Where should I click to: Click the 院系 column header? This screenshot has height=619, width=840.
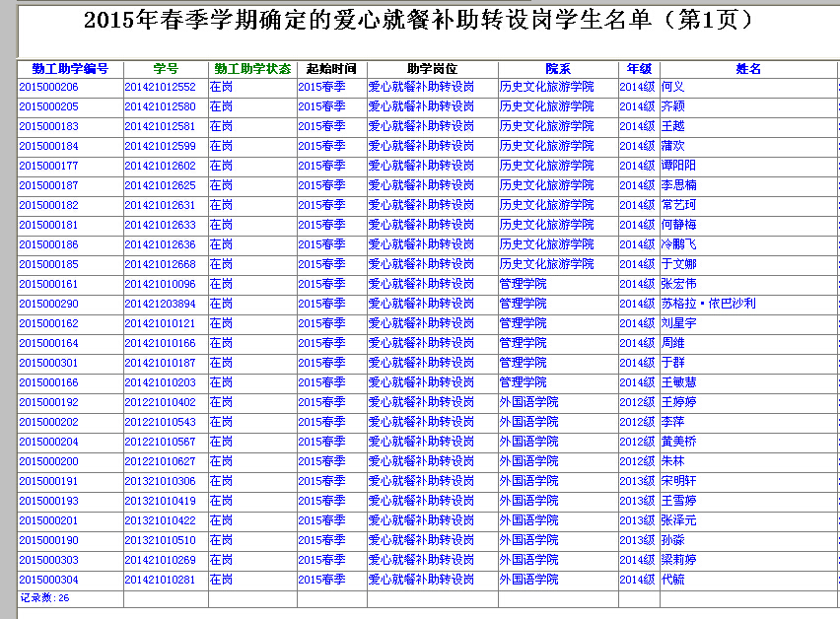[558, 69]
